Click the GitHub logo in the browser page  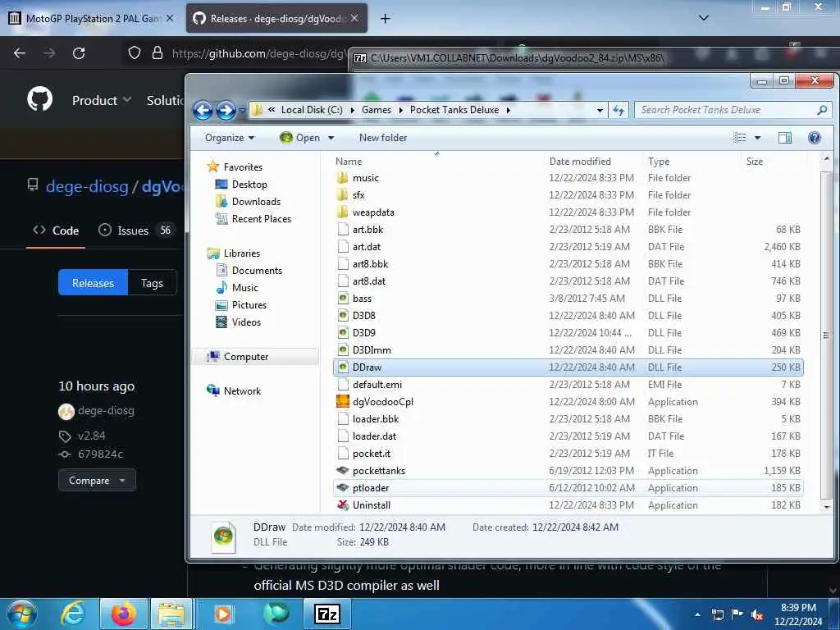pos(40,99)
